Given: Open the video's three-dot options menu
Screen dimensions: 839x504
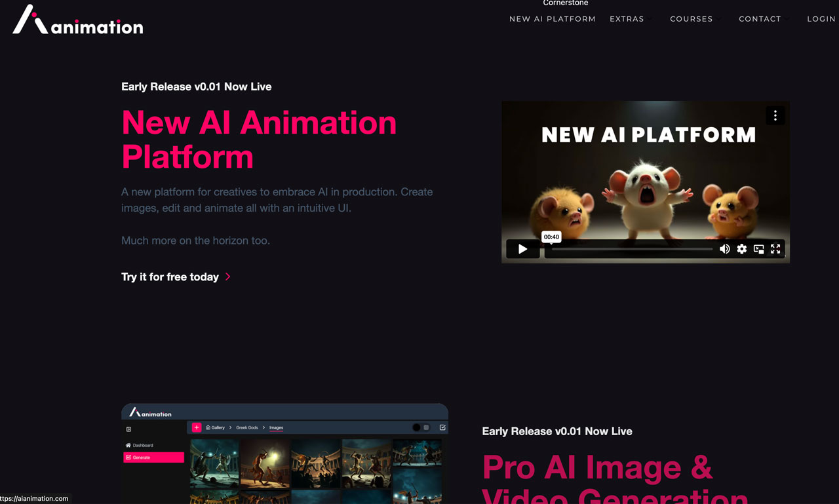Looking at the screenshot, I should point(775,115).
